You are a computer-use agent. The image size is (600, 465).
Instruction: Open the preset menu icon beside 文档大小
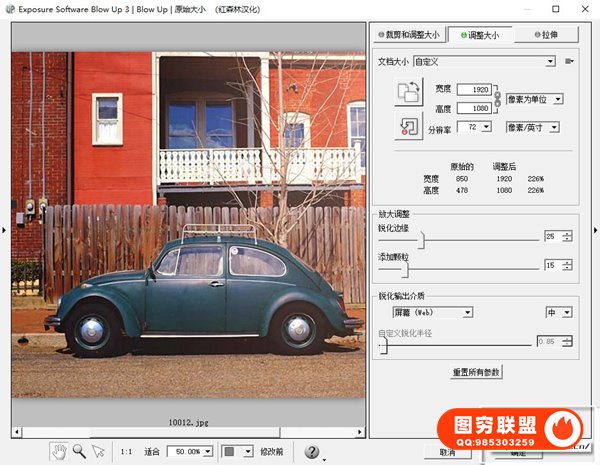pyautogui.click(x=569, y=61)
